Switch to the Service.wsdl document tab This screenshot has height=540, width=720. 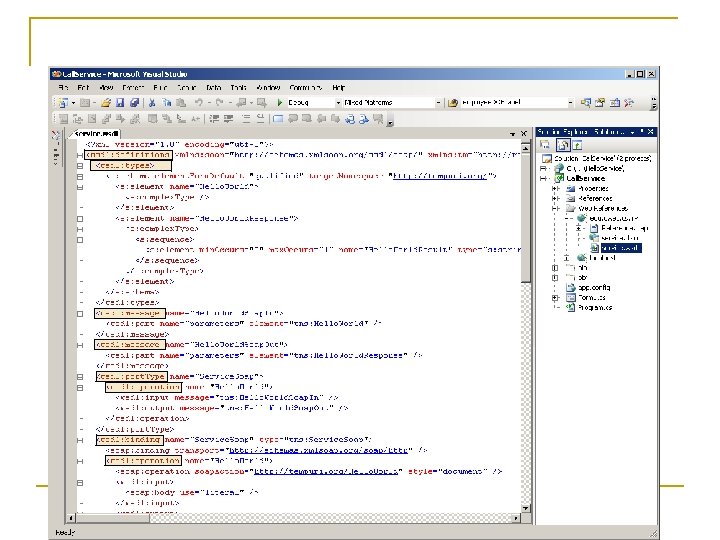click(97, 133)
